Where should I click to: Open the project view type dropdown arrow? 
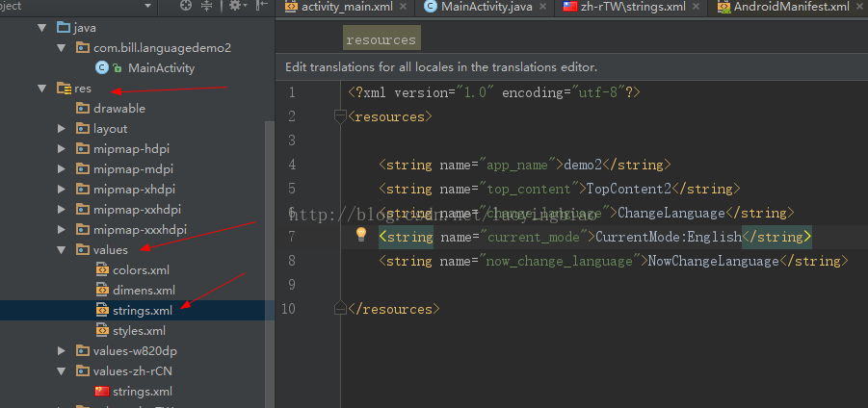tap(147, 6)
